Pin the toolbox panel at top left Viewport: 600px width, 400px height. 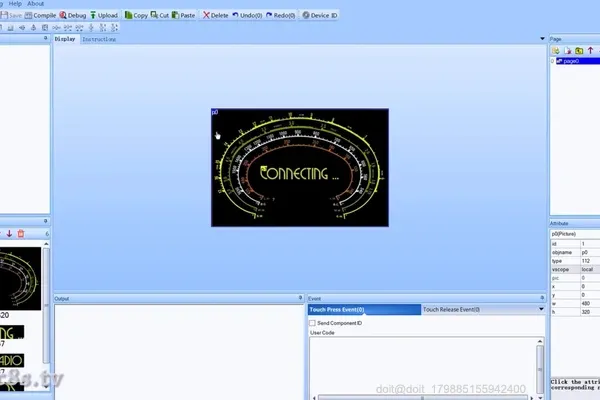[x=46, y=38]
